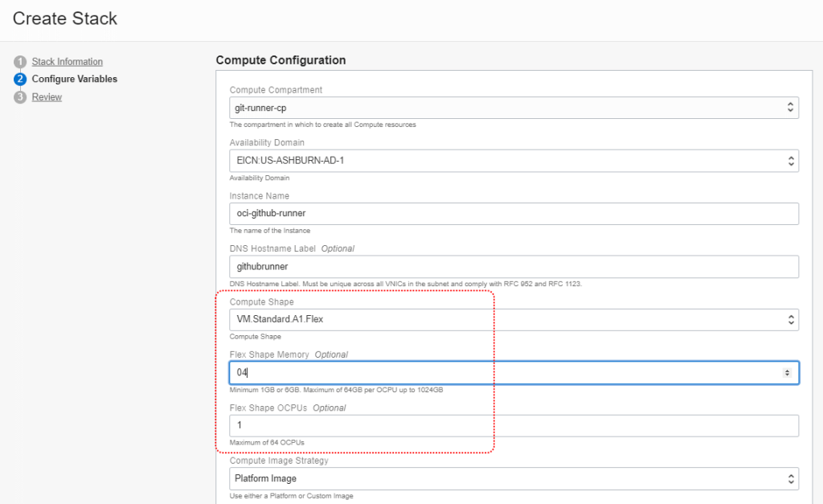This screenshot has width=823, height=504.
Task: Click arrow icon on Compute Shape field
Action: [x=789, y=320]
